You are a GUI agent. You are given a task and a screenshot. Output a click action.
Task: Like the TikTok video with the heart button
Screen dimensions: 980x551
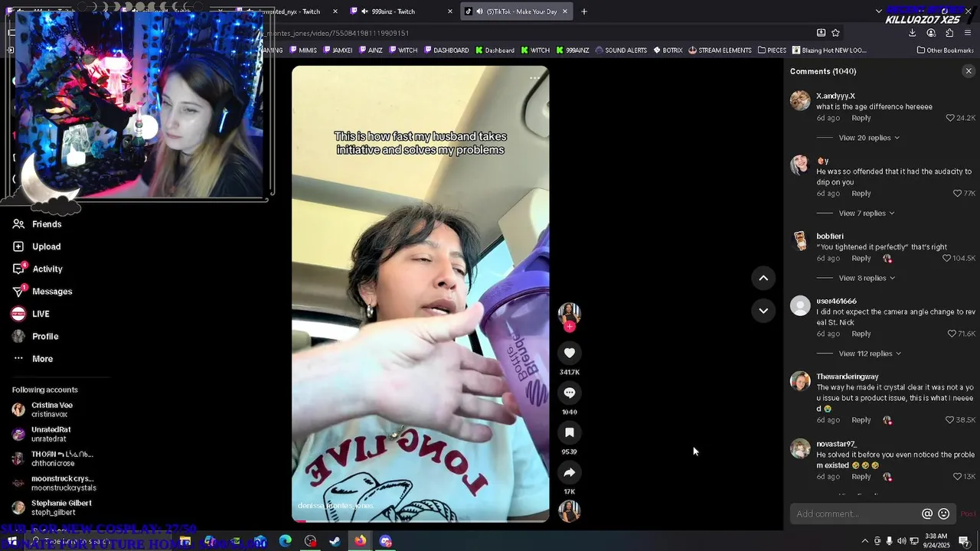pos(569,353)
